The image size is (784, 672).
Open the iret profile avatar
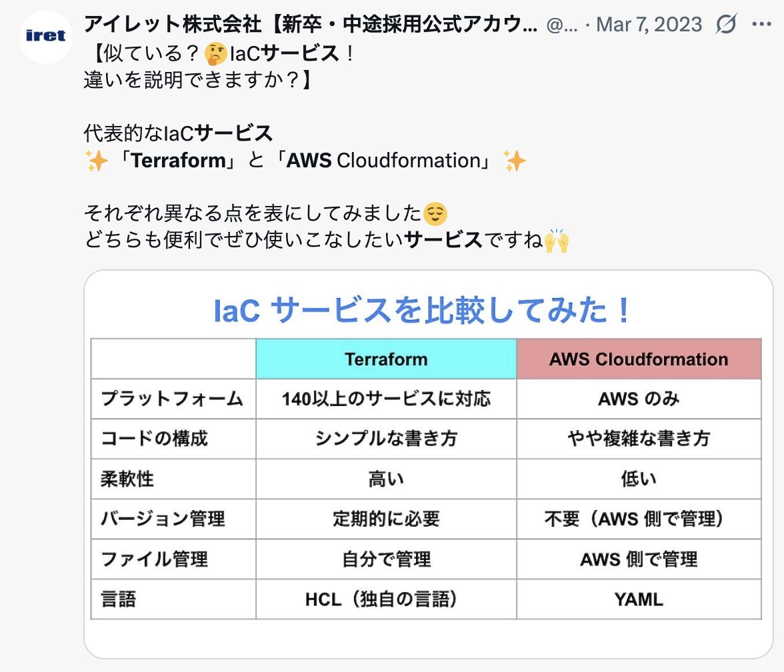click(x=45, y=36)
